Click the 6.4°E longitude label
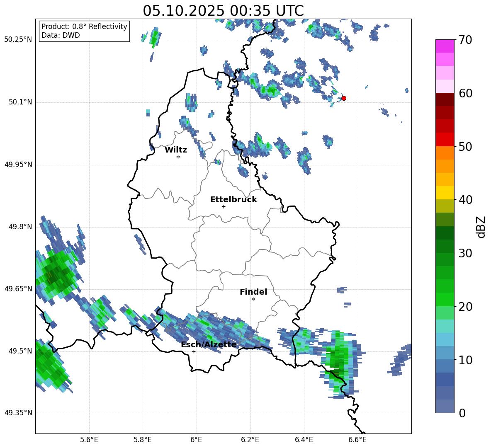Viewport: 491px width, 448px height. tap(304, 440)
